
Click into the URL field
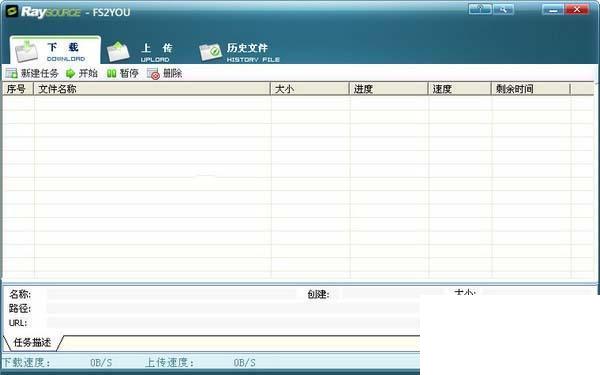pyautogui.click(x=233, y=323)
